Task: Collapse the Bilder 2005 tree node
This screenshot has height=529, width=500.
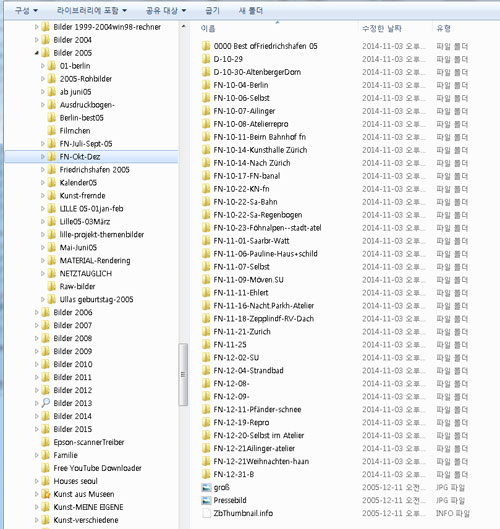Action: (x=36, y=53)
